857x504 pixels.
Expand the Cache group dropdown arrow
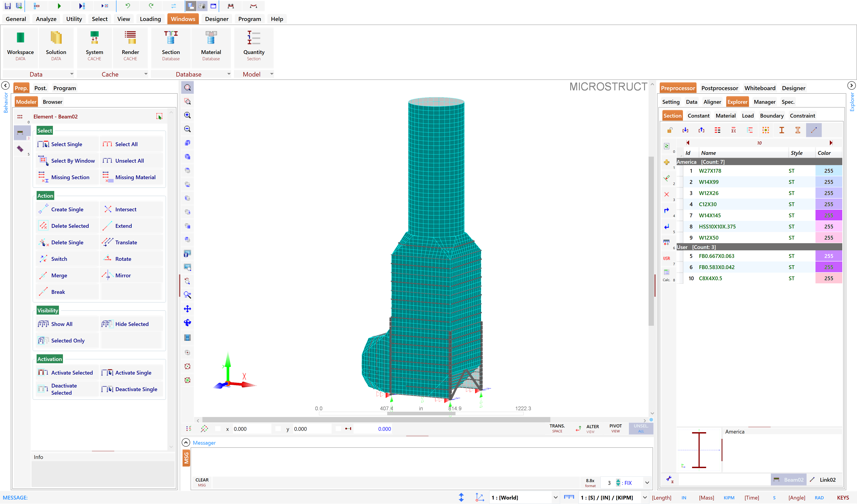click(x=146, y=74)
